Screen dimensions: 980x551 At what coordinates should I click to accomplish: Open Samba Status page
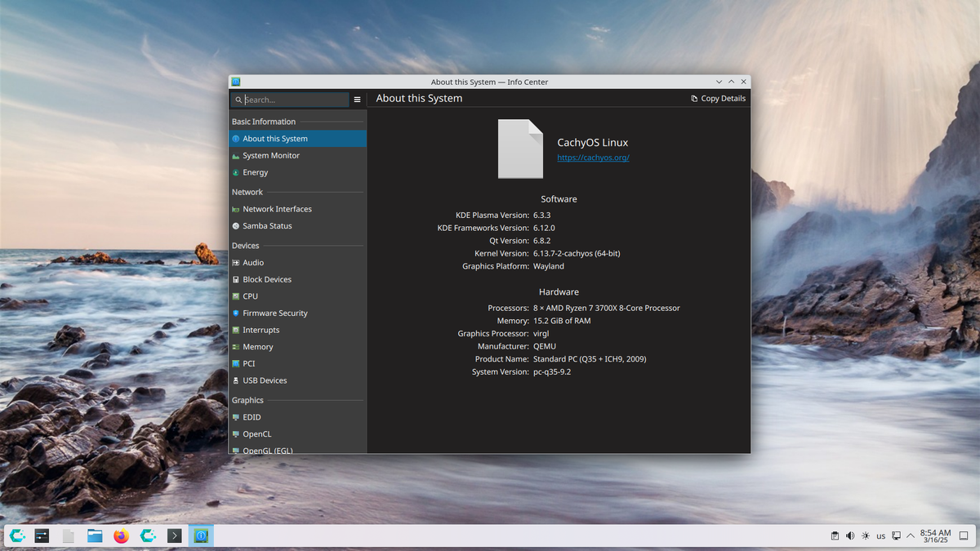pos(297,226)
